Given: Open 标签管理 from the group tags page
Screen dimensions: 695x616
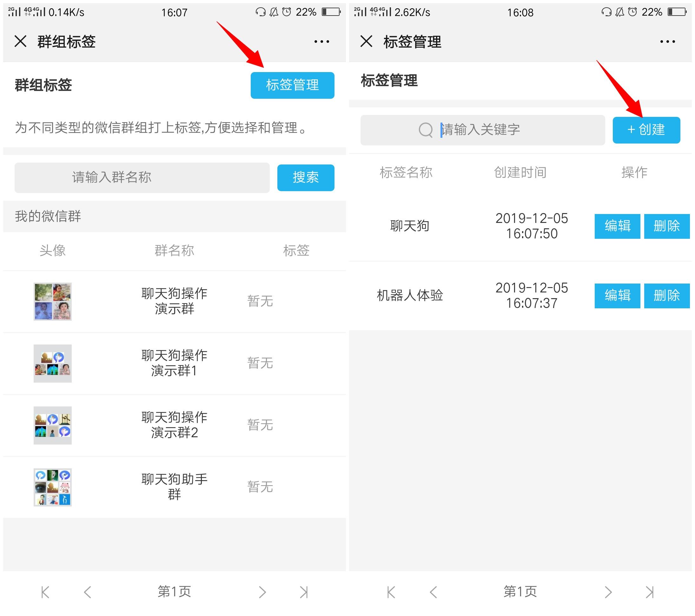Looking at the screenshot, I should click(x=292, y=85).
